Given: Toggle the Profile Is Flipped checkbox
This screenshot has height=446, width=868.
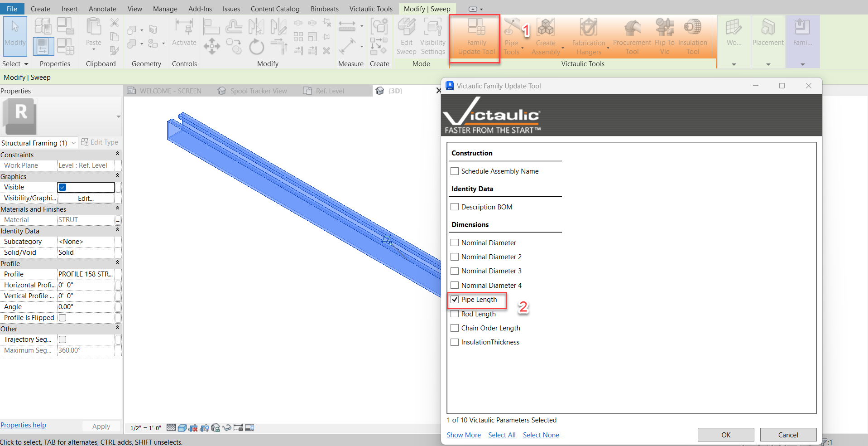Looking at the screenshot, I should (x=63, y=318).
